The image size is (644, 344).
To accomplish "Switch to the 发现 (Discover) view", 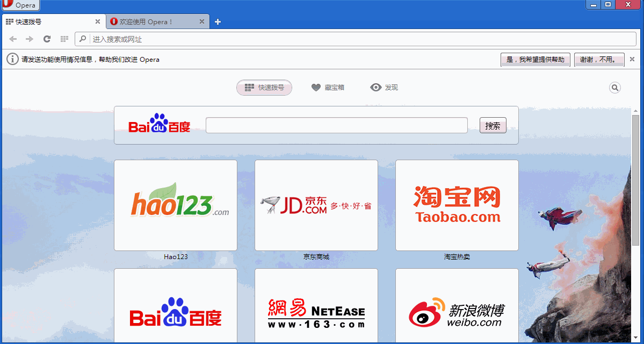I will (x=384, y=87).
